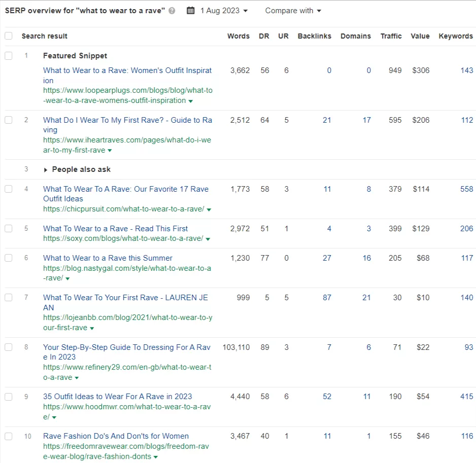
Task: Click keywords count 206 for soxy.com row
Action: (x=466, y=229)
